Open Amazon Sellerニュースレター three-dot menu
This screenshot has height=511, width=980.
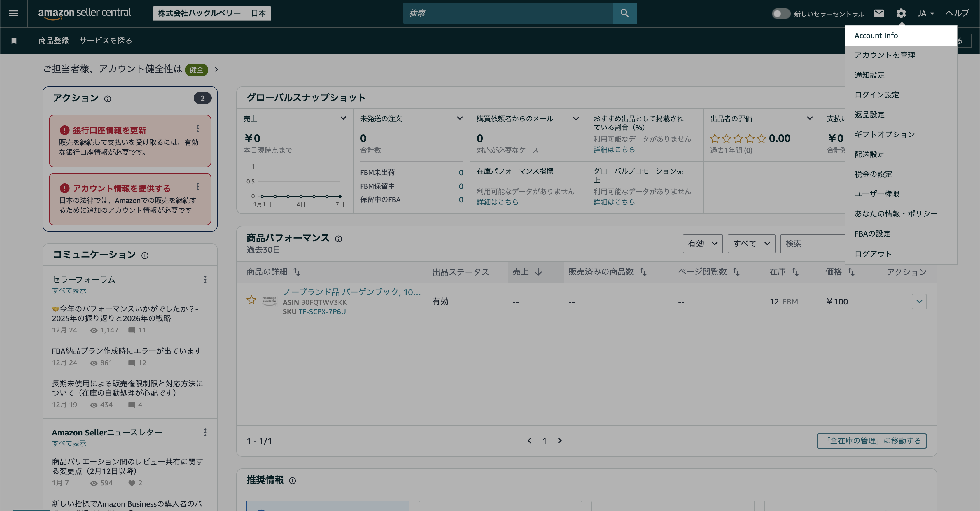(x=205, y=432)
